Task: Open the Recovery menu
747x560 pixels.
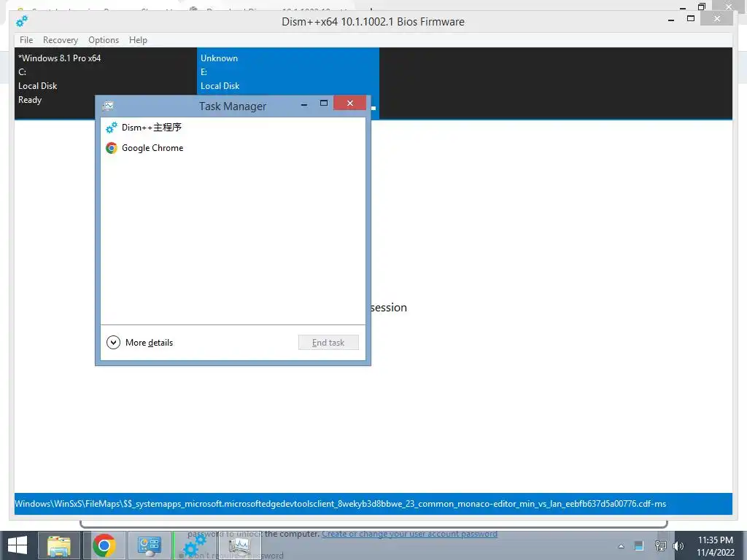Action: point(60,40)
